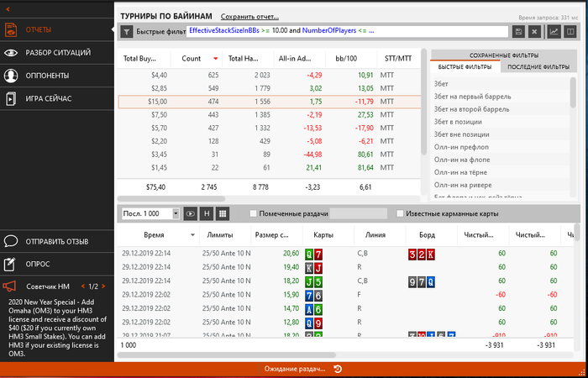The image size is (588, 378).
Task: Open the grid view icon
Action: pos(223,213)
